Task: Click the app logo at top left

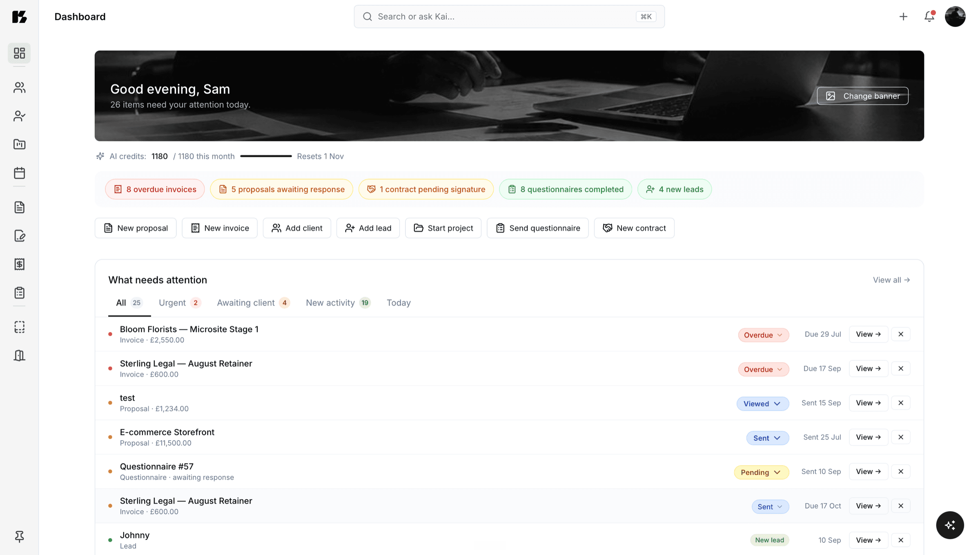Action: click(19, 16)
